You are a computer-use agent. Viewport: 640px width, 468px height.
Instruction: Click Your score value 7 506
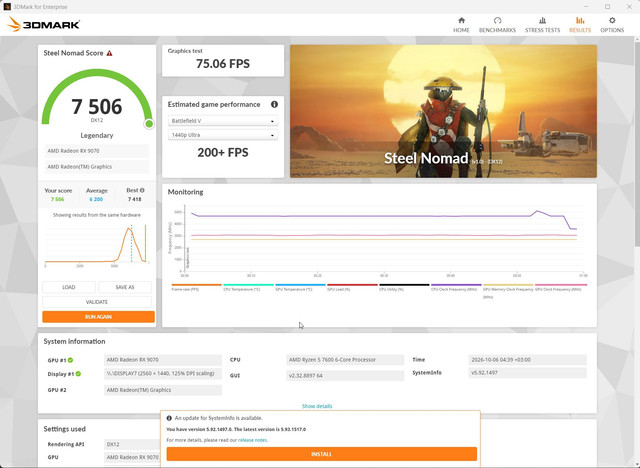58,199
